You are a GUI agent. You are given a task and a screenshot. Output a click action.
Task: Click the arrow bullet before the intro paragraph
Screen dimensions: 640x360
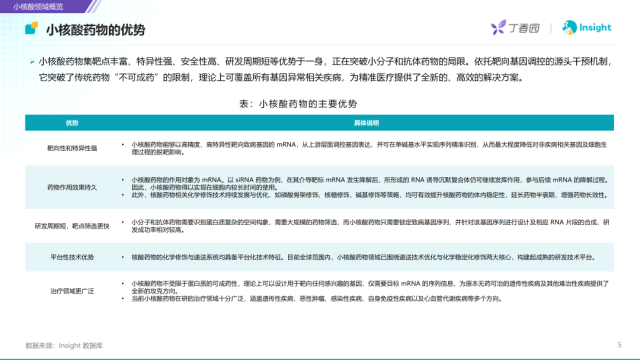(x=32, y=62)
